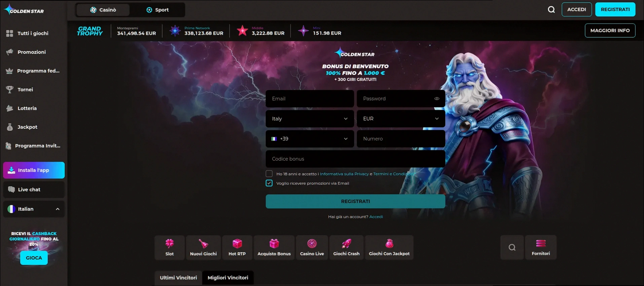Switch to the Ultimi Vincitori tab

click(x=178, y=278)
